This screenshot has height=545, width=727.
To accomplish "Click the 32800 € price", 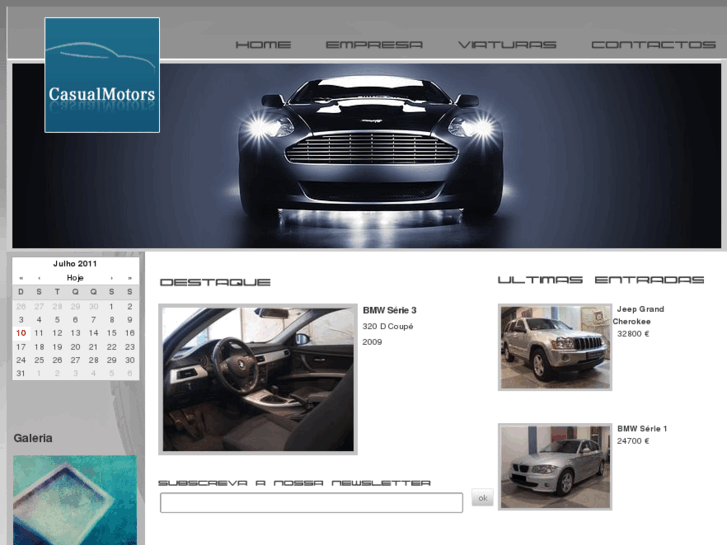I will [633, 334].
